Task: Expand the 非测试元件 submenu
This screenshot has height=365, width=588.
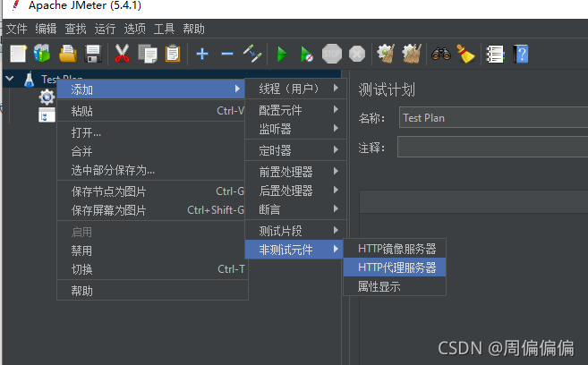Action: (x=294, y=250)
